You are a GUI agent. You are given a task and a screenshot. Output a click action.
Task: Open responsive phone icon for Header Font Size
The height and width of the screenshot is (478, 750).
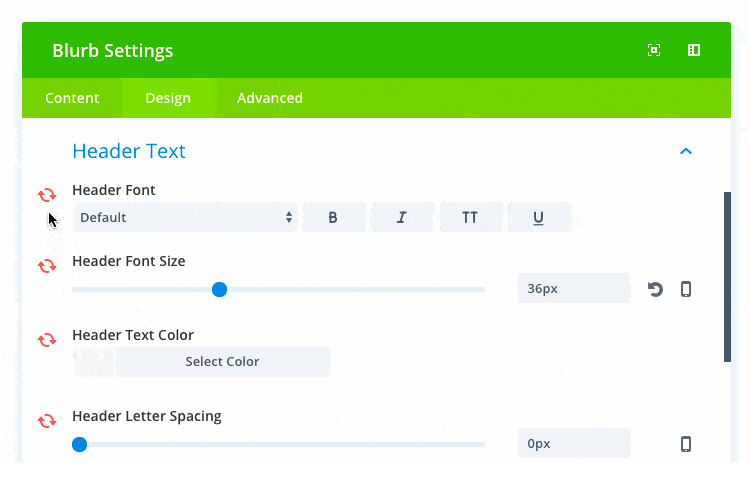(x=686, y=289)
